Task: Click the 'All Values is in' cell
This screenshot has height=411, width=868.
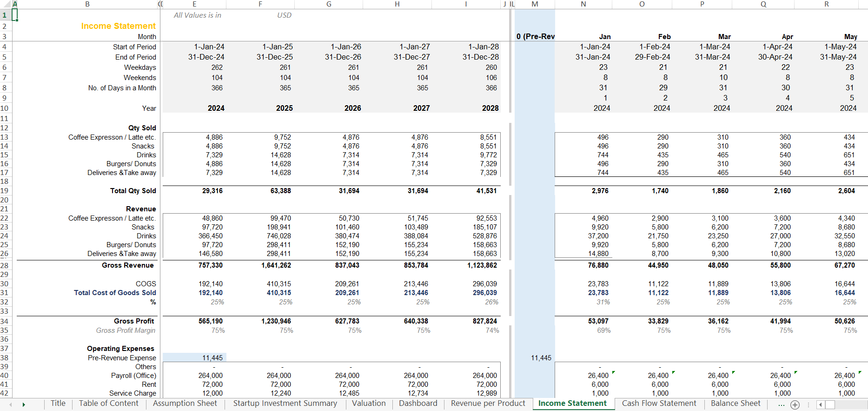Action: (x=198, y=15)
